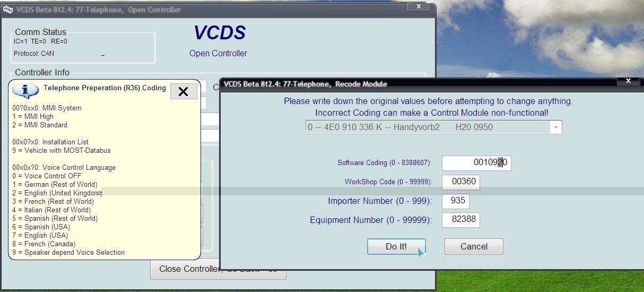This screenshot has height=292, width=644.
Task: Focus the Importer Number field
Action: [x=455, y=201]
